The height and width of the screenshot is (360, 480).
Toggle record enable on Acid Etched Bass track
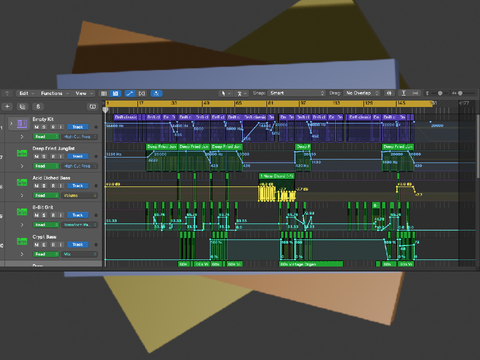pos(53,186)
